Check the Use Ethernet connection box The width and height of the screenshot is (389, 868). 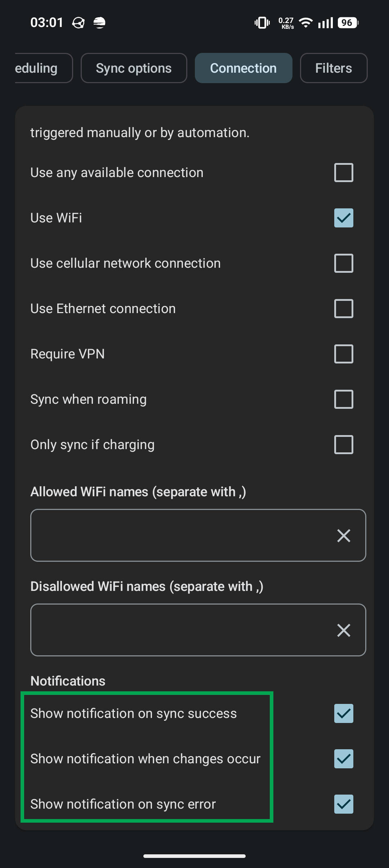coord(344,309)
